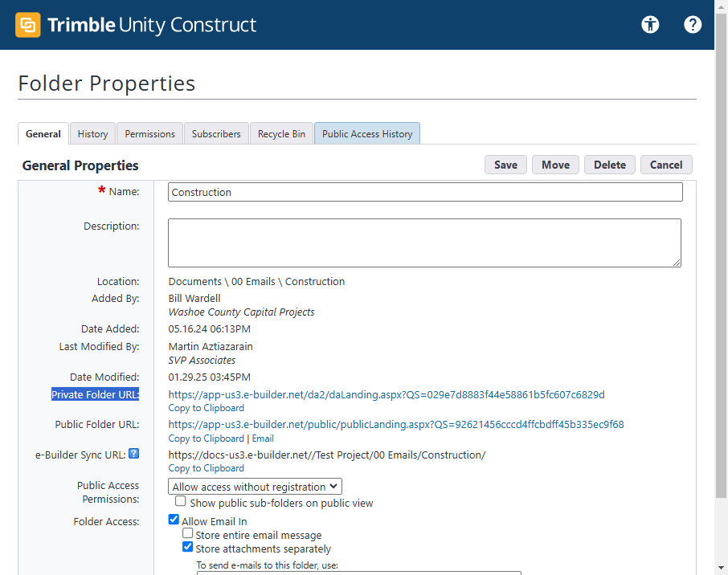The height and width of the screenshot is (575, 728).
Task: Copy e-Builder Sync URL to clipboard
Action: (207, 468)
